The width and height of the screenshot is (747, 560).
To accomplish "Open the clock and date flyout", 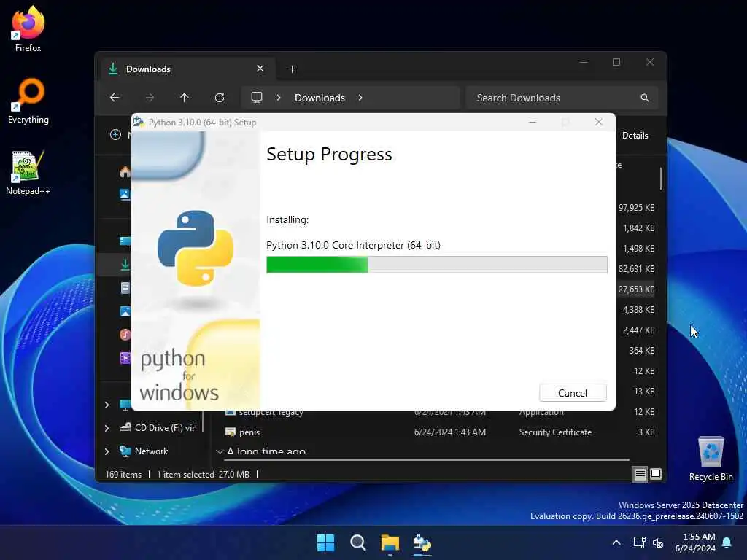I will 695,542.
